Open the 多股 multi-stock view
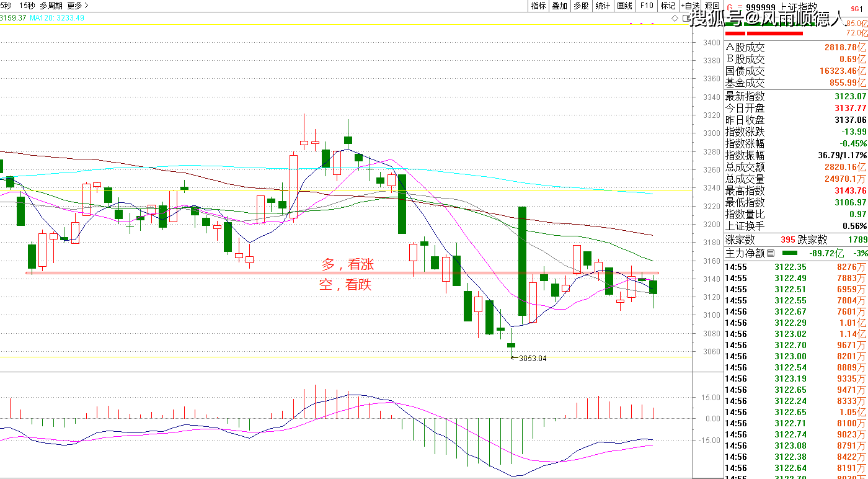Viewport: 868px width, 479px height. 581,6
